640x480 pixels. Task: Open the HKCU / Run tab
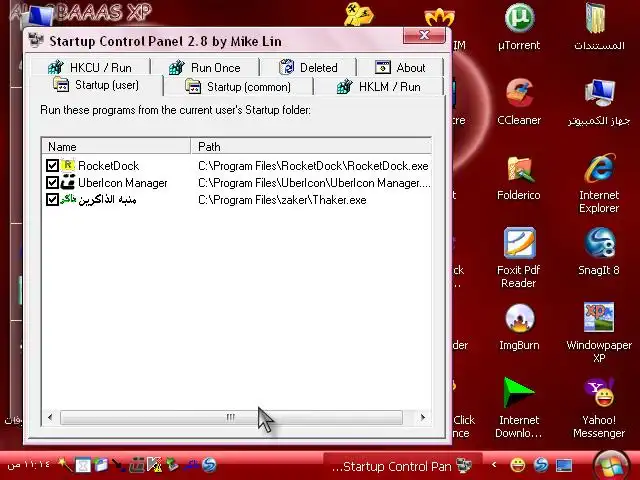tap(91, 67)
